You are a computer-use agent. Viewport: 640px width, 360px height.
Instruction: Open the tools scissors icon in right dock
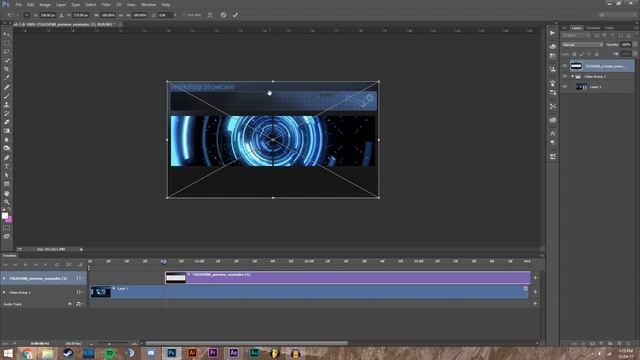click(x=553, y=106)
